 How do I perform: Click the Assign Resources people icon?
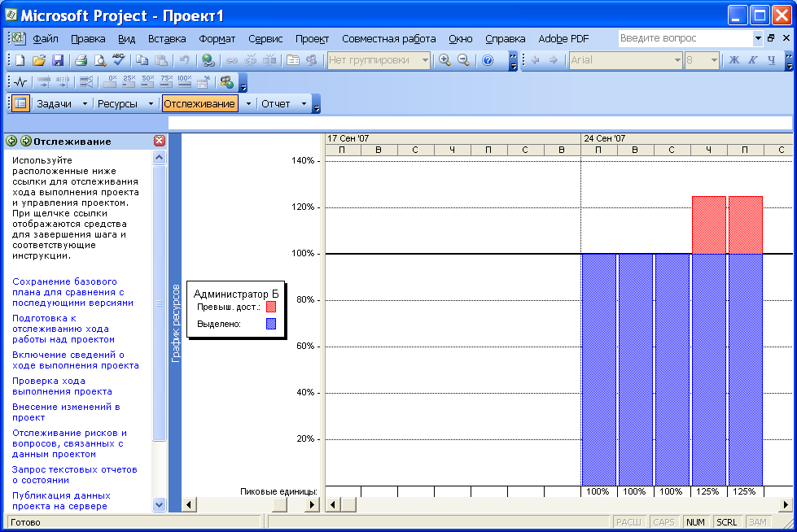tap(311, 60)
